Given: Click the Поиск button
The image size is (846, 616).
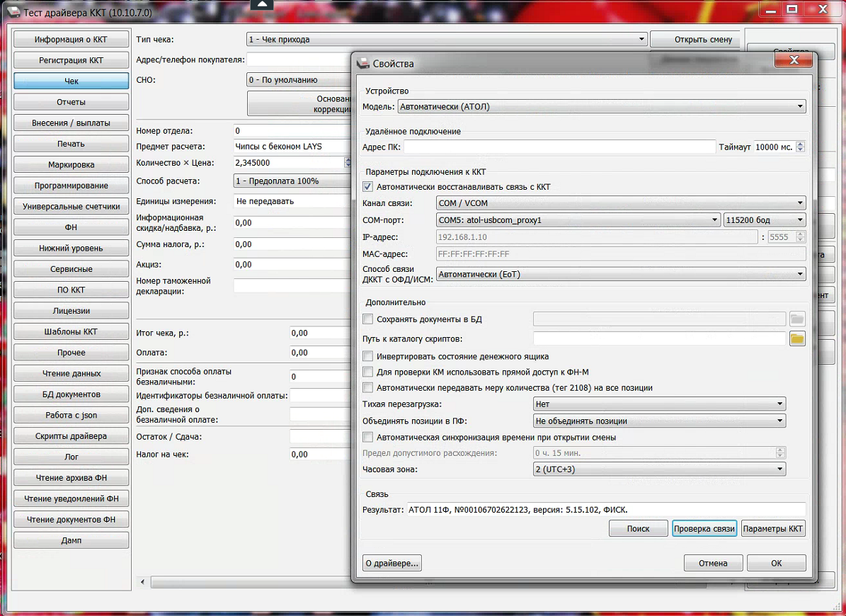Looking at the screenshot, I should 639,529.
